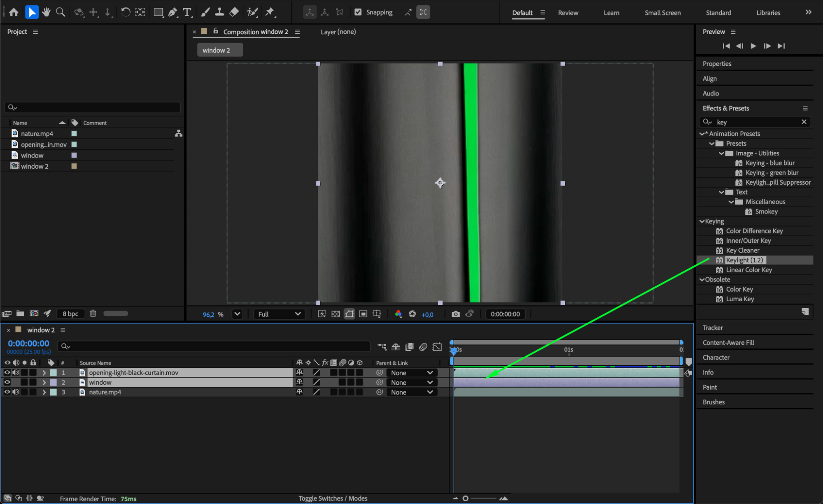823x504 pixels.
Task: Play the composition preview
Action: [x=753, y=46]
